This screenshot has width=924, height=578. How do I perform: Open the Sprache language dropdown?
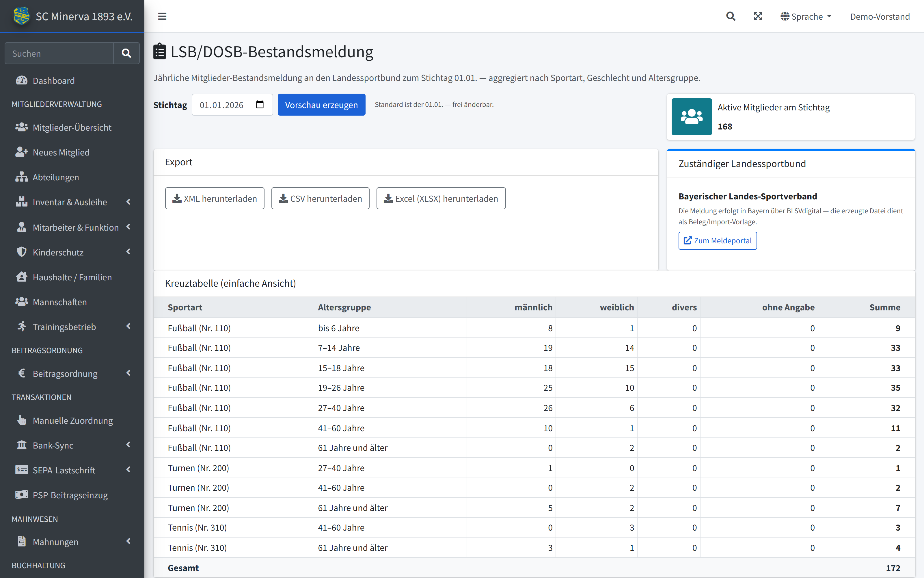(806, 16)
